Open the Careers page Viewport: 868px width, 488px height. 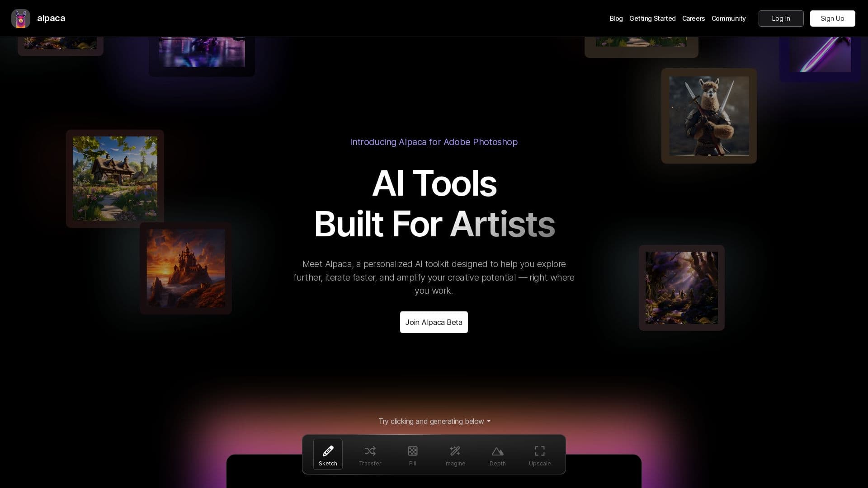pos(693,19)
